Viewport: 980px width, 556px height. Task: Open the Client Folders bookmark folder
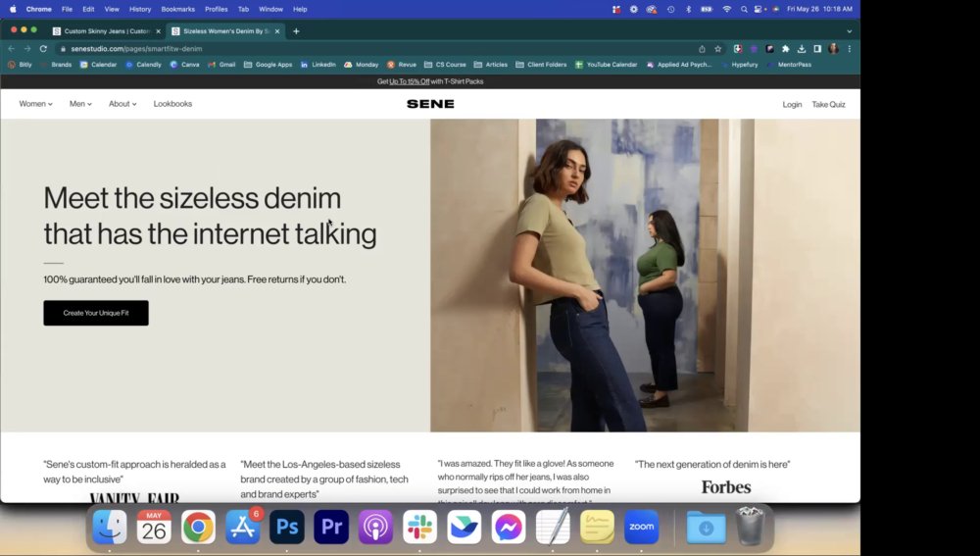(x=541, y=65)
